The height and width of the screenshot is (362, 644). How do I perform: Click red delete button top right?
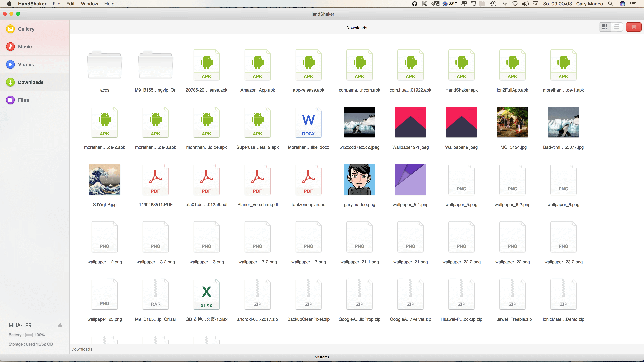coord(634,27)
